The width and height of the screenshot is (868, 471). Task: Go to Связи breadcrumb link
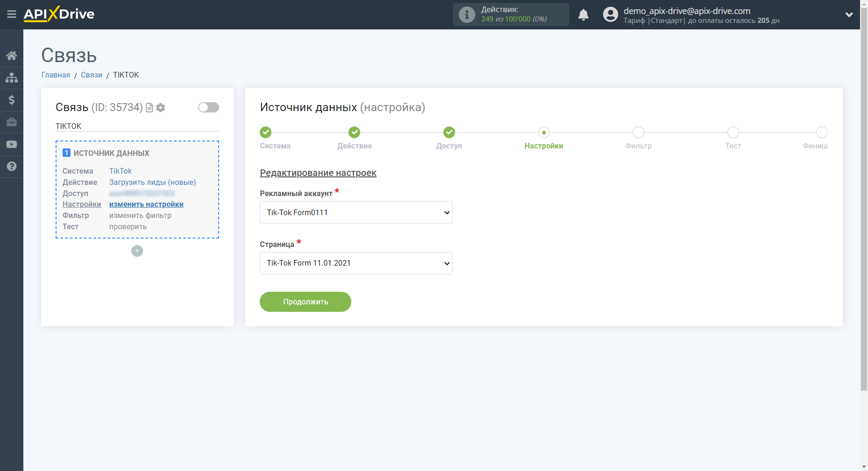point(92,75)
